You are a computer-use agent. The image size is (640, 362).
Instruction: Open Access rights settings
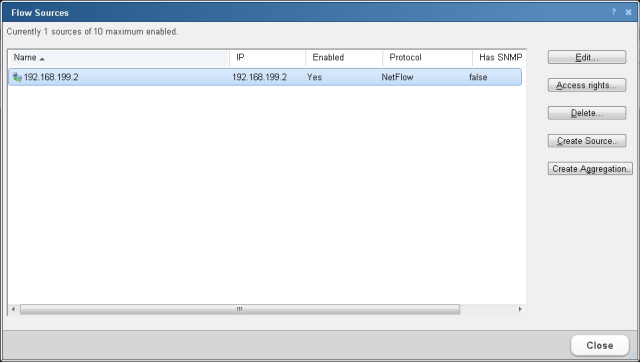tap(587, 85)
